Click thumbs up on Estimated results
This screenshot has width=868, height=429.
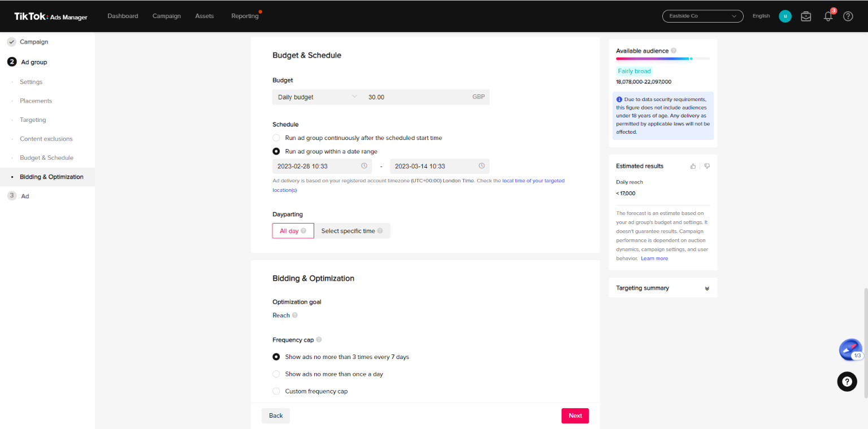(693, 166)
